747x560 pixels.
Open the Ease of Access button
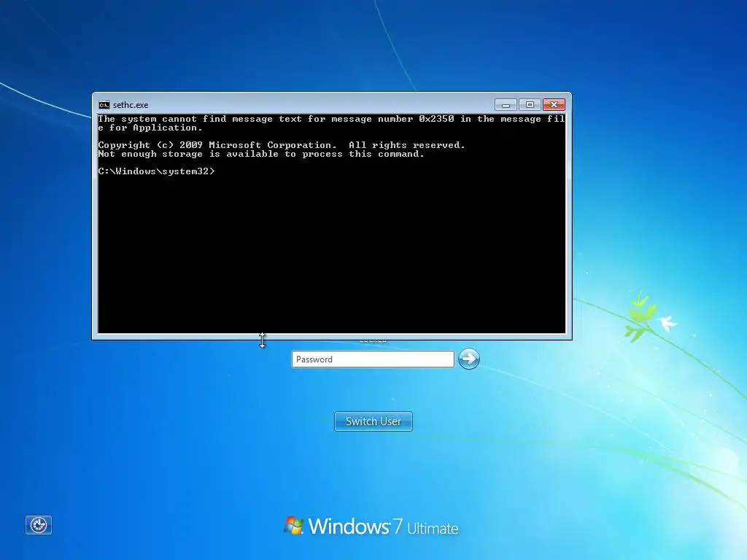(39, 525)
